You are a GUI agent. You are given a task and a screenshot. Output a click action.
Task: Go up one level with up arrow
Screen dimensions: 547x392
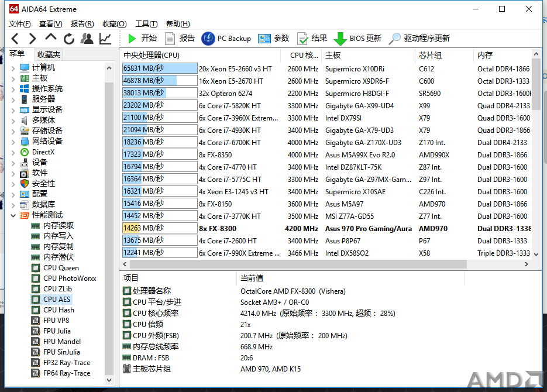click(50, 37)
